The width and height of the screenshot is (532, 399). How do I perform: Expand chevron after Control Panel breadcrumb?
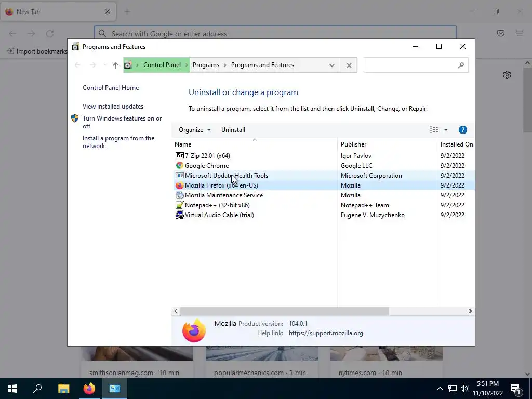point(187,65)
